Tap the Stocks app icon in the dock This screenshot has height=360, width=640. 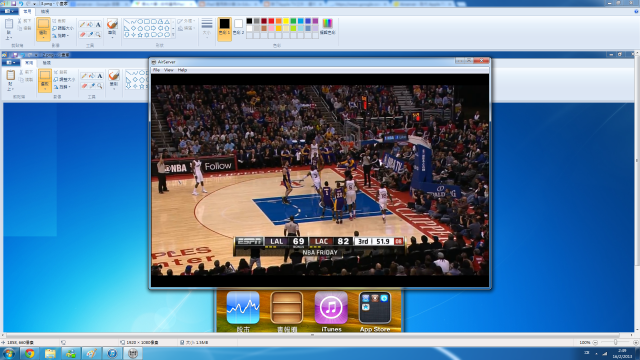(x=243, y=308)
